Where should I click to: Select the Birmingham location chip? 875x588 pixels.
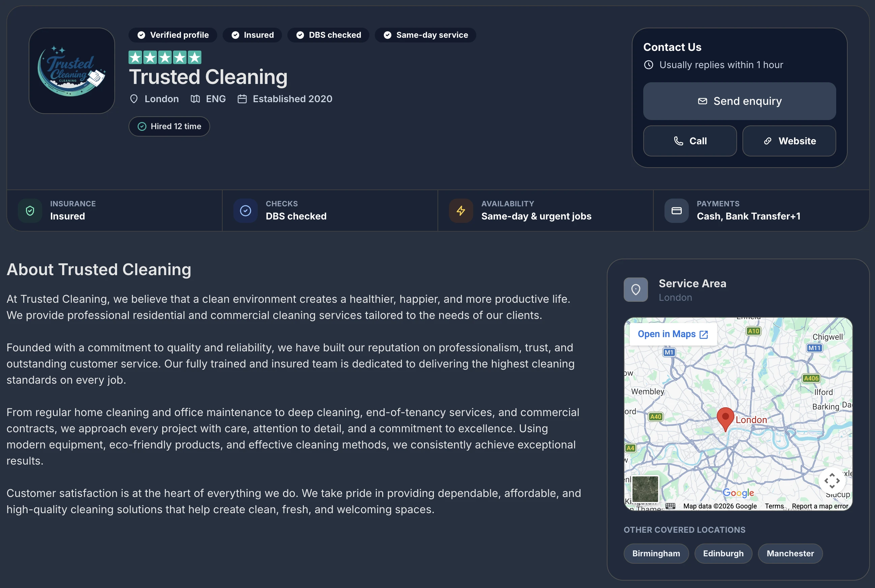pos(656,554)
